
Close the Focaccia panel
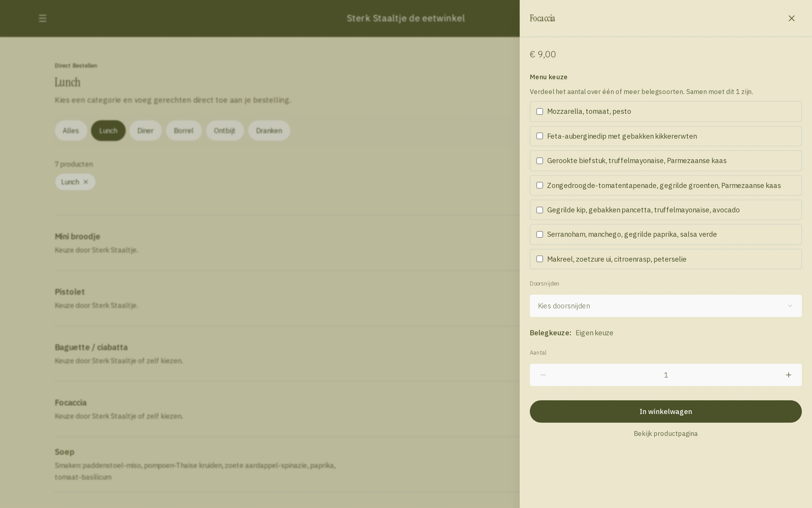coord(791,18)
